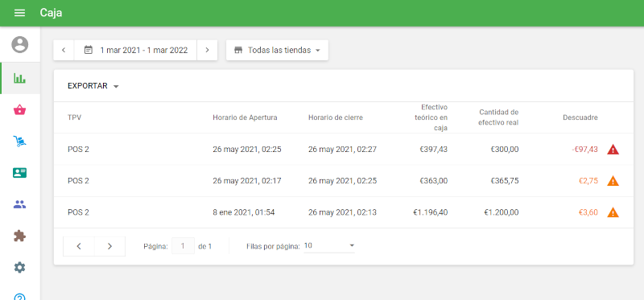644x300 pixels.
Task: Select POS 2 row opened 8 ene 2021
Action: coord(344,212)
